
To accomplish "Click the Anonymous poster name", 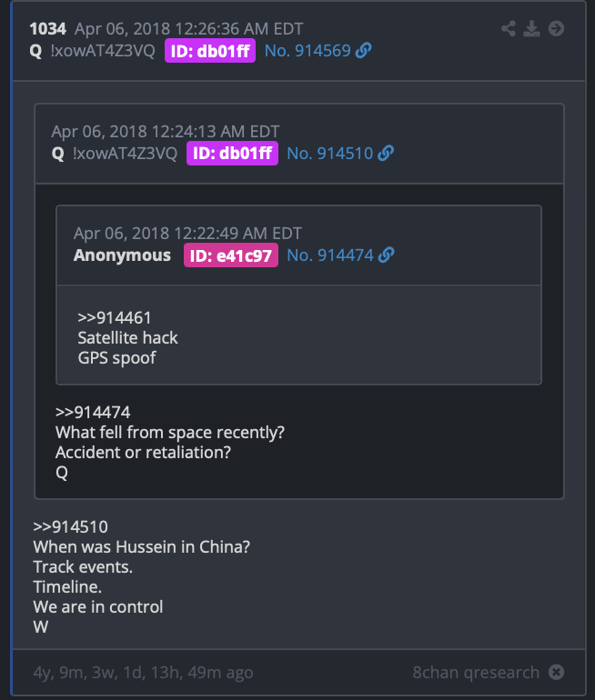I will coord(123,255).
